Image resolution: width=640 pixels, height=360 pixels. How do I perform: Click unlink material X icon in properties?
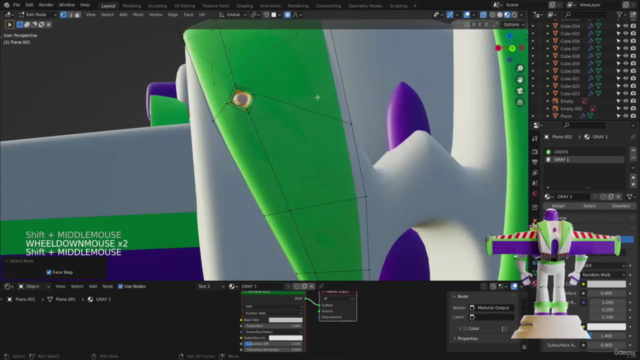618,197
